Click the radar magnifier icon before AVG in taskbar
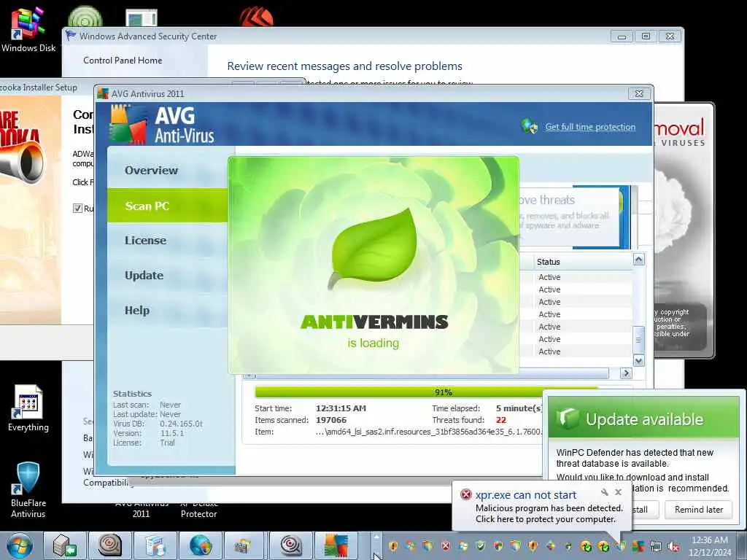Viewport: 747px width, 560px height. click(290, 545)
